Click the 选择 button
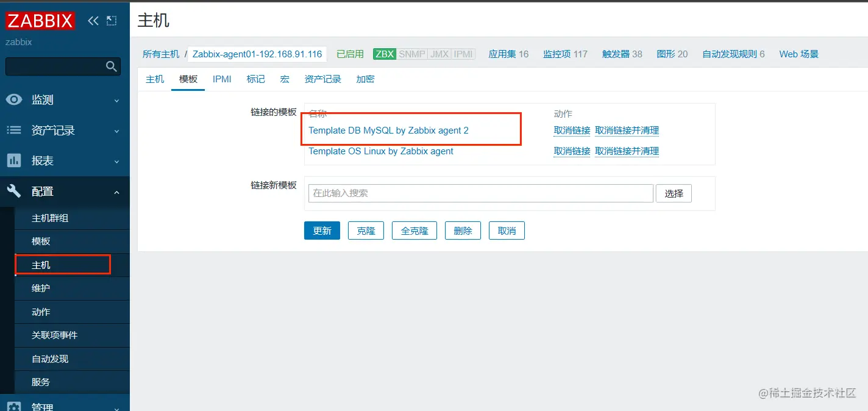The height and width of the screenshot is (411, 868). (674, 193)
